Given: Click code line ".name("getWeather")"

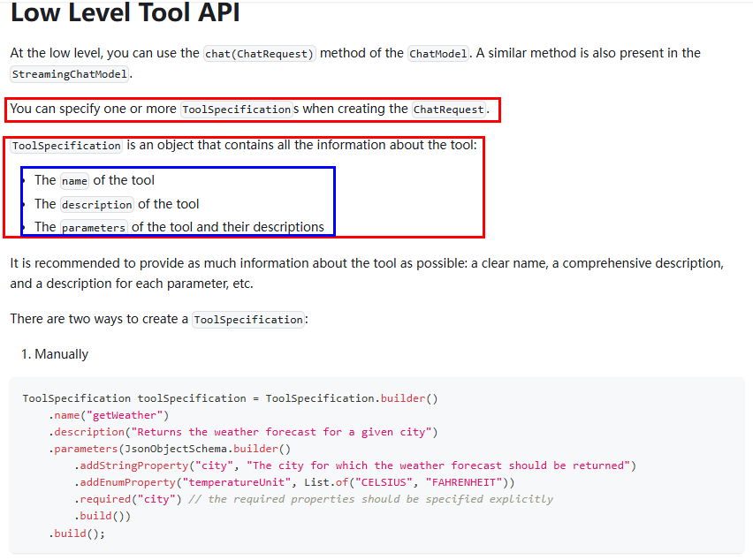Looking at the screenshot, I should pyautogui.click(x=109, y=415).
